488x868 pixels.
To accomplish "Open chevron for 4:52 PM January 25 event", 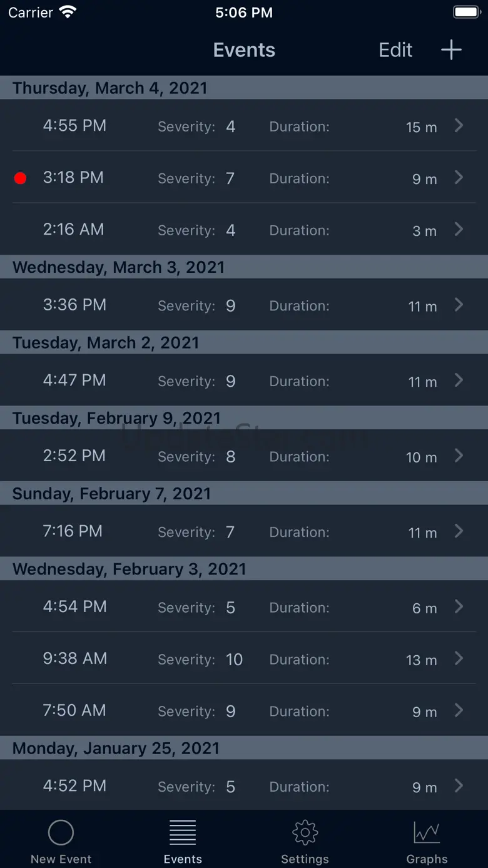I will coord(459,786).
